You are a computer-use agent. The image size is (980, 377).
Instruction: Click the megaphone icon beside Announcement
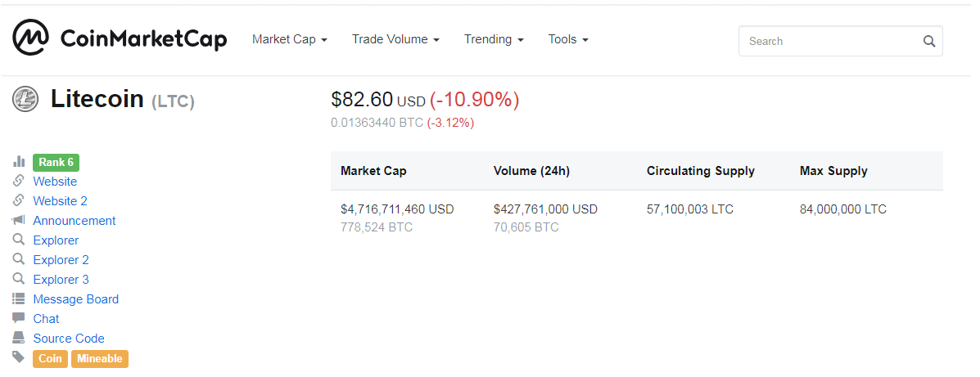(18, 221)
